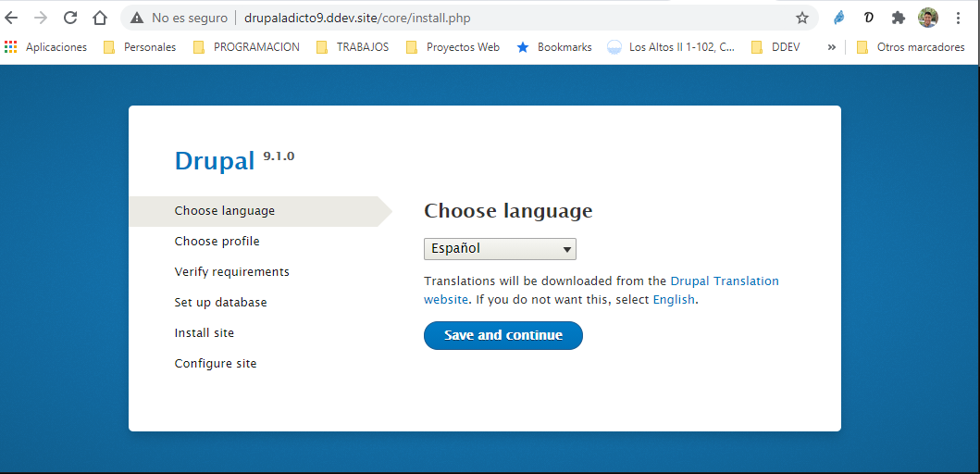Viewport: 980px width, 474px height.
Task: Open the blue feather extension
Action: 838,19
